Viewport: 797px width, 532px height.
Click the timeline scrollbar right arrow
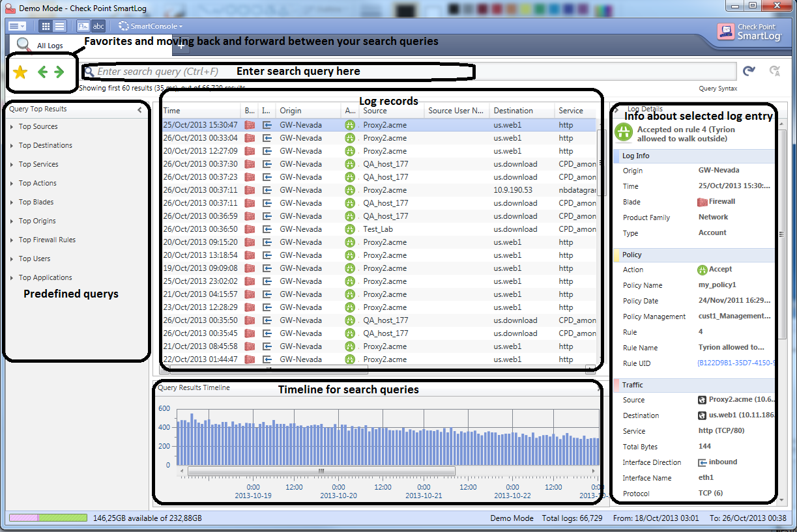[593, 471]
